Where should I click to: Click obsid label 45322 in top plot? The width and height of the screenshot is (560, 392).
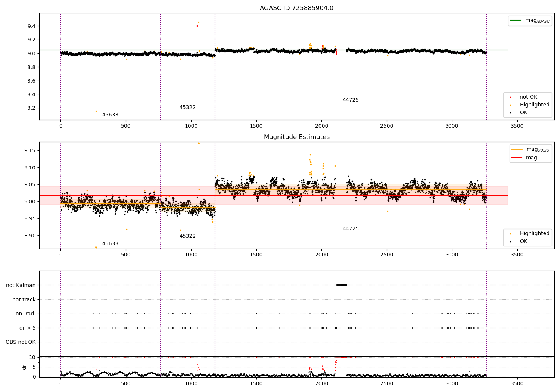pyautogui.click(x=187, y=107)
